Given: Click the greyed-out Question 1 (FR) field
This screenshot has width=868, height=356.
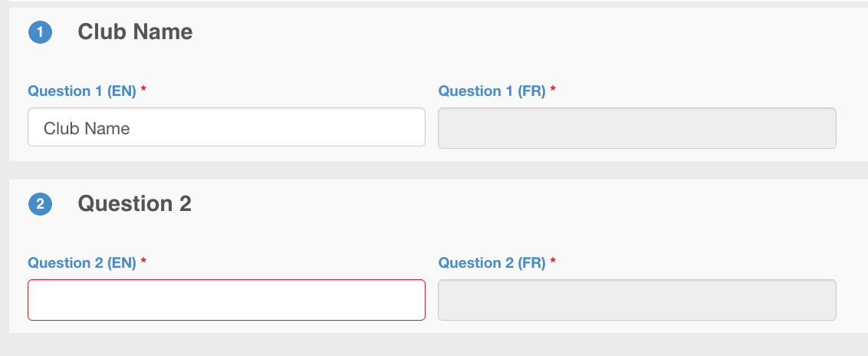Looking at the screenshot, I should coord(636,128).
